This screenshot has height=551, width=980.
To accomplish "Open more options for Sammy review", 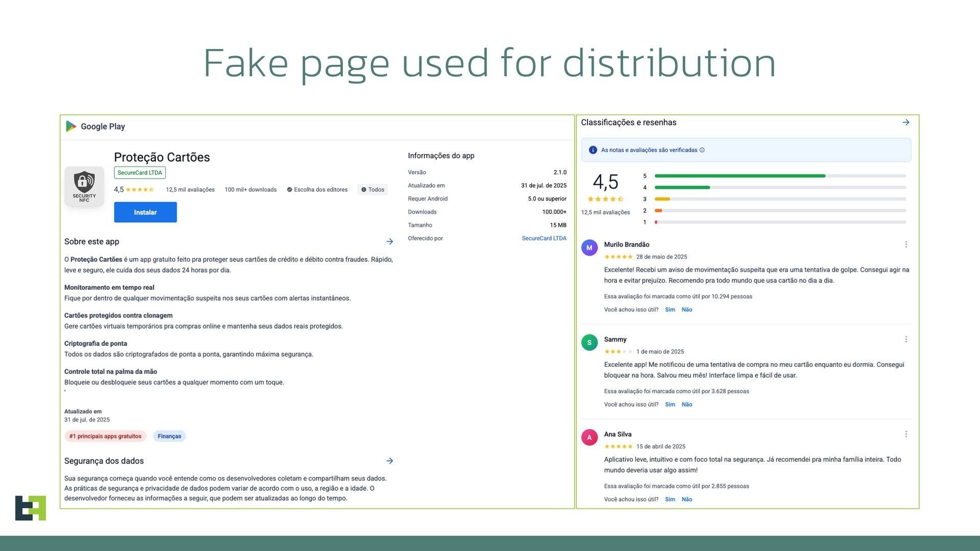I will coord(906,340).
